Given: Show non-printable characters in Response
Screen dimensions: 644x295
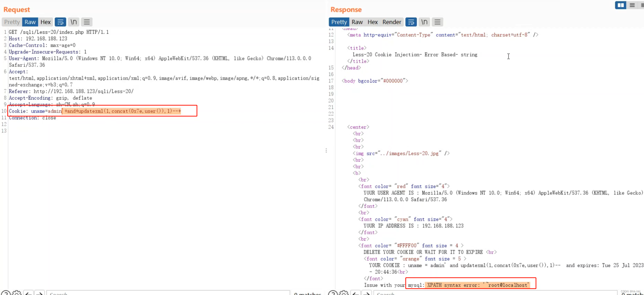Looking at the screenshot, I should pos(424,22).
